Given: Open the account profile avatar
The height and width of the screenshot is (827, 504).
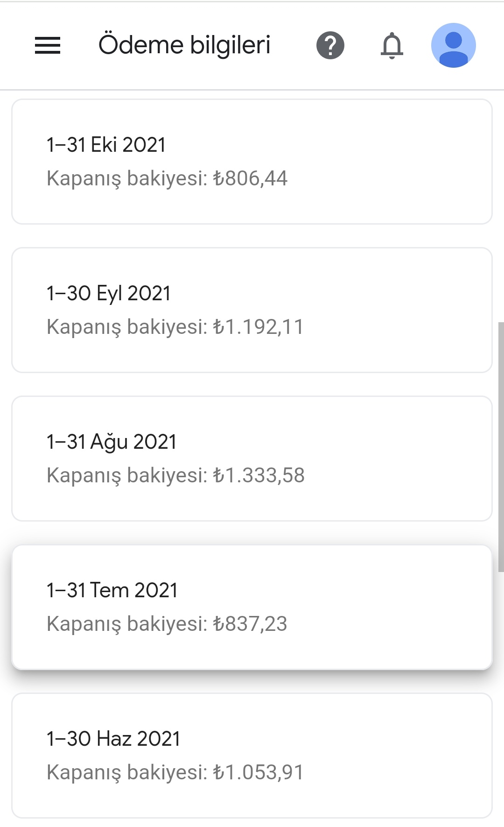Looking at the screenshot, I should (454, 45).
